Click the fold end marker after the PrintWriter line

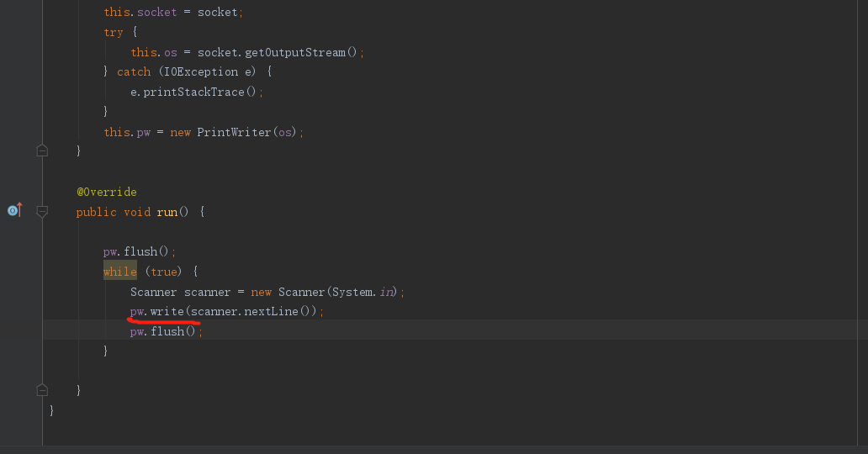coord(42,150)
